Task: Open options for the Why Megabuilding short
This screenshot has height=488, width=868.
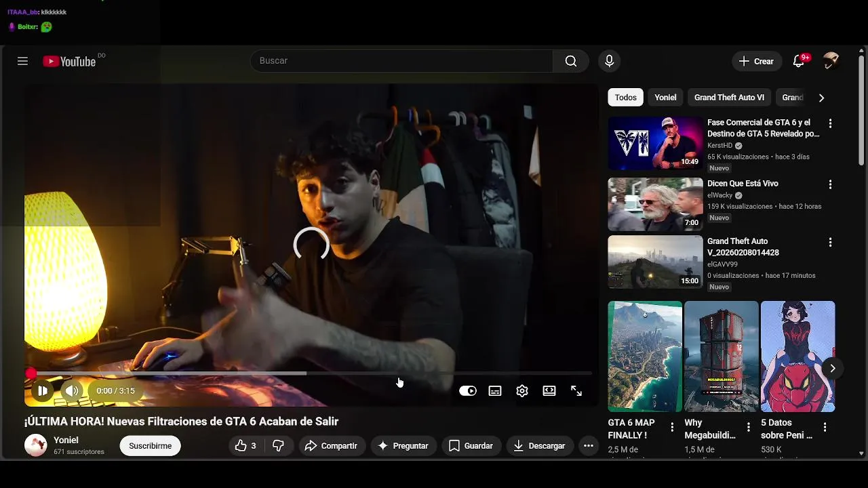Action: pos(749,427)
